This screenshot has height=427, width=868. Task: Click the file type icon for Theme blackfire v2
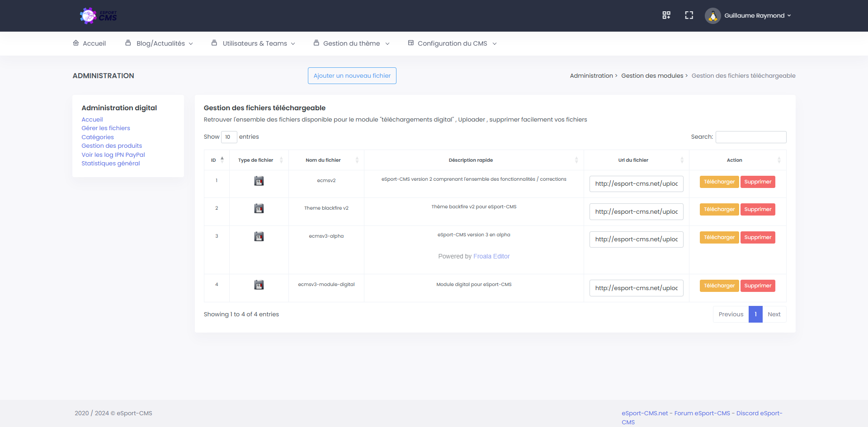259,209
